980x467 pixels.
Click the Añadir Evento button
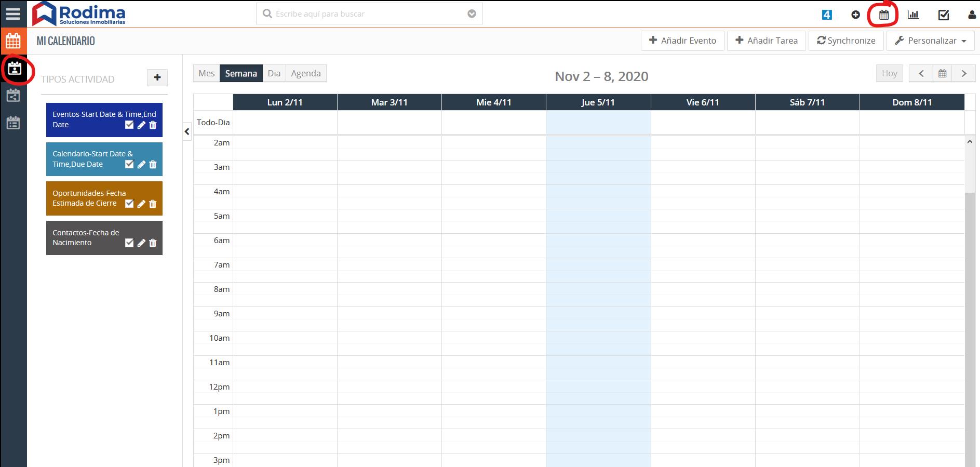(682, 41)
